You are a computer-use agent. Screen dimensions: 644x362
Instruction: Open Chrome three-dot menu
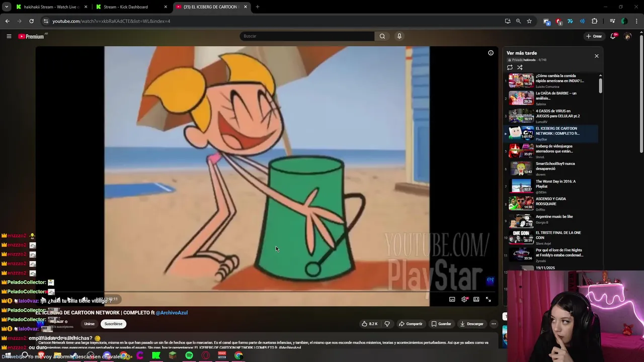point(636,21)
